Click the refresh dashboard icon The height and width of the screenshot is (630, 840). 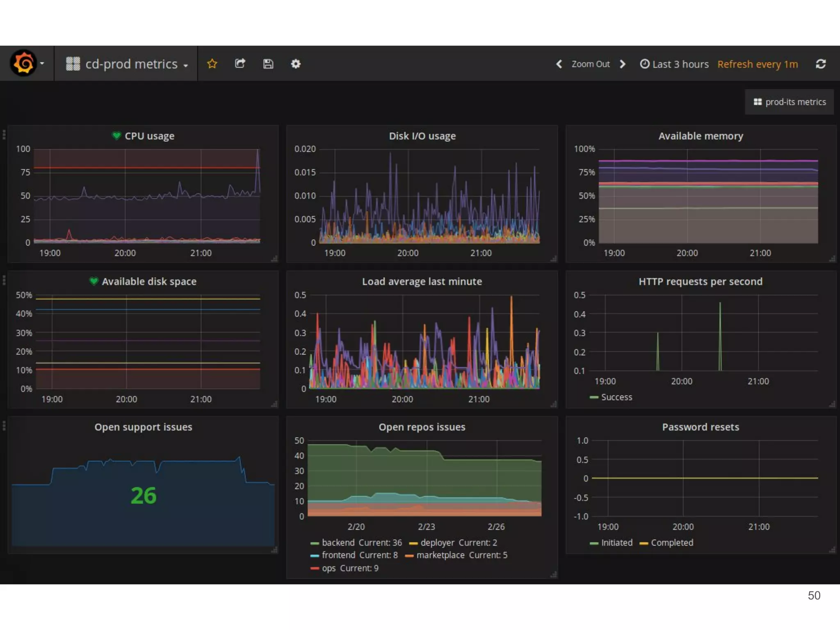(x=820, y=64)
